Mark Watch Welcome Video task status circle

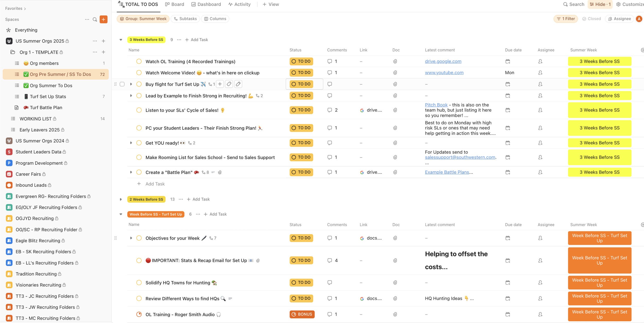[x=139, y=73]
